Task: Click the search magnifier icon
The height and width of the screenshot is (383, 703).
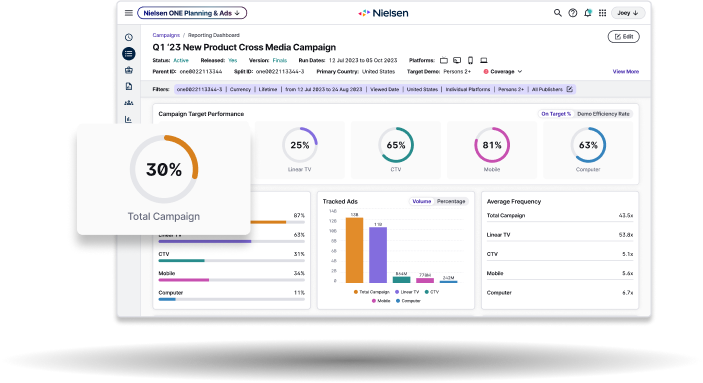Action: click(x=557, y=13)
